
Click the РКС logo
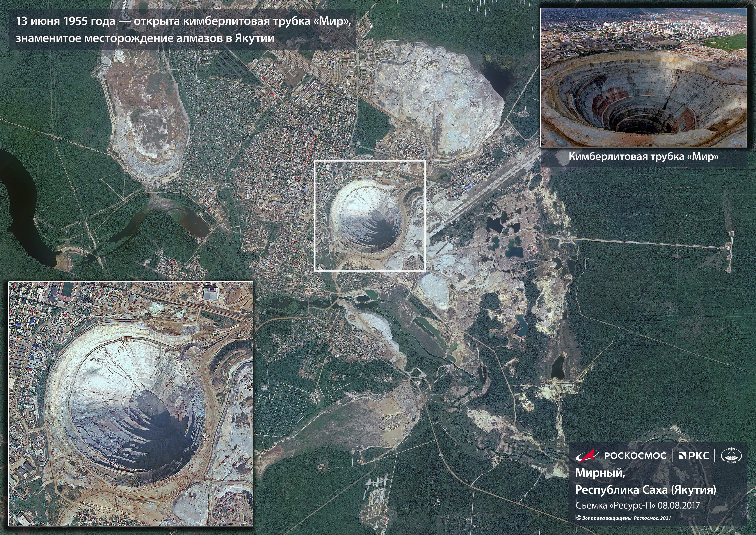point(694,456)
